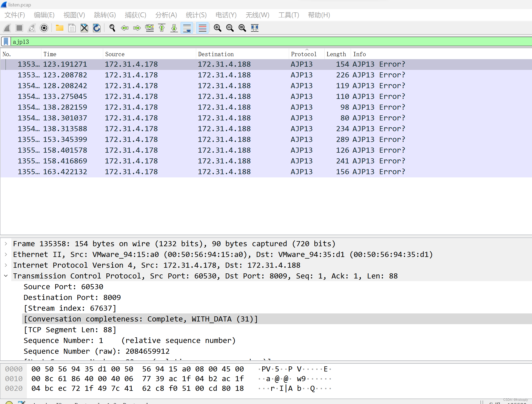Screen dimensions: 532x404
Task: Sort by the Protocol column header
Action: 307,54
